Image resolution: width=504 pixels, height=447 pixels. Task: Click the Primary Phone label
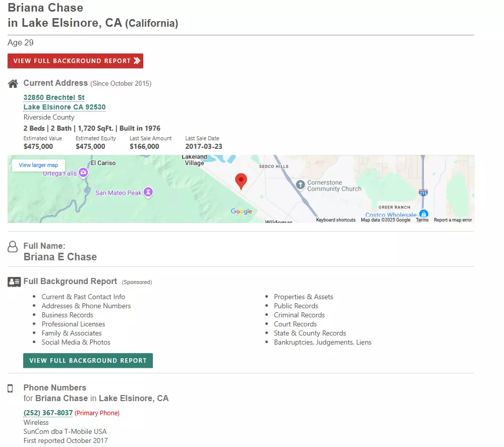click(97, 413)
